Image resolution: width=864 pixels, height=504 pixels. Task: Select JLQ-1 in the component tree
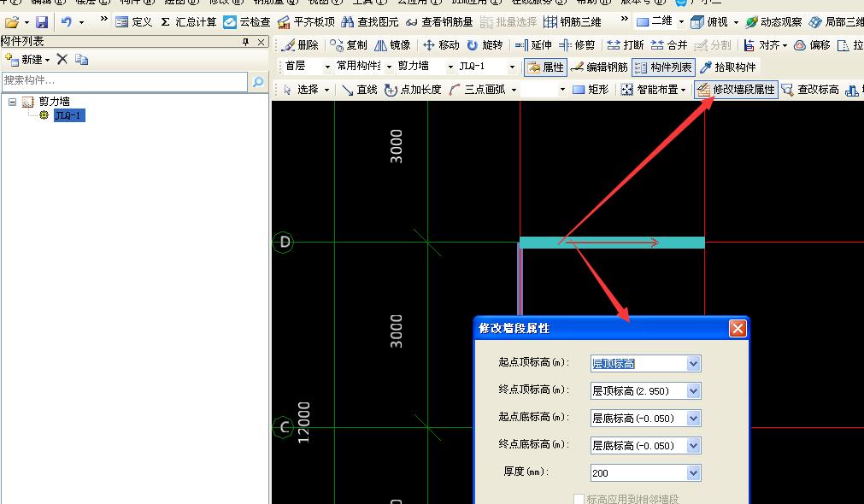[69, 115]
